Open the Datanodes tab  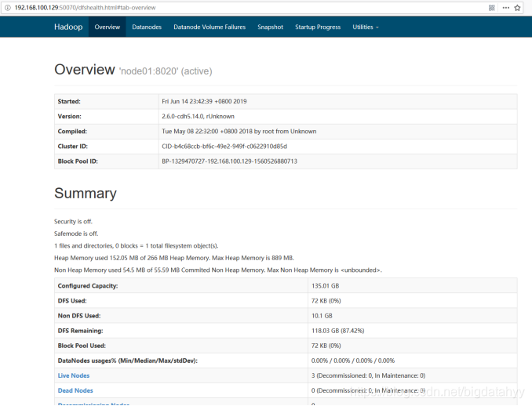[x=147, y=27]
